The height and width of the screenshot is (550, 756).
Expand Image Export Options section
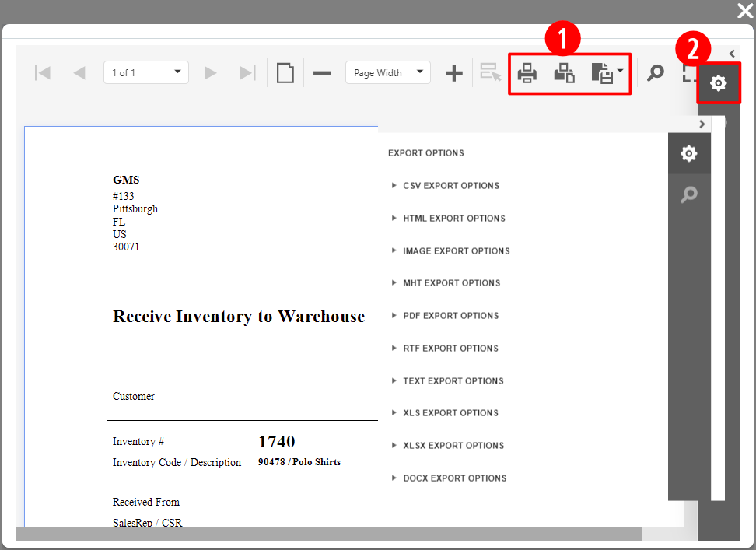click(x=456, y=251)
